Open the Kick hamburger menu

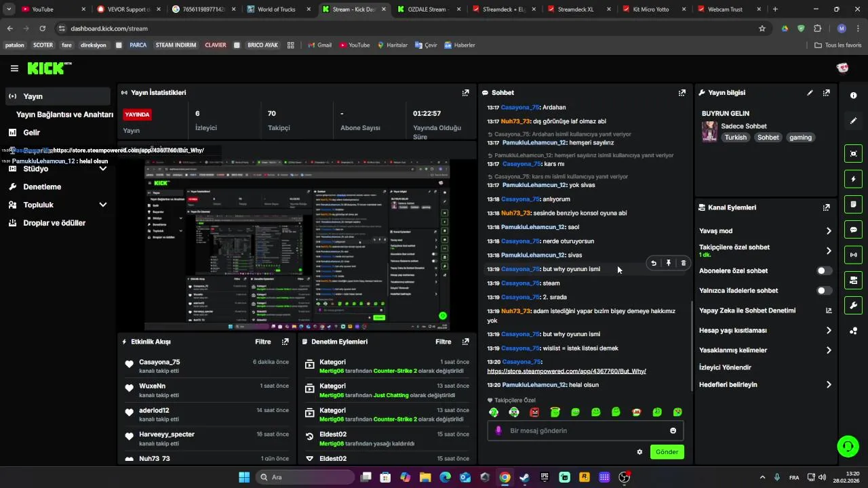(14, 68)
